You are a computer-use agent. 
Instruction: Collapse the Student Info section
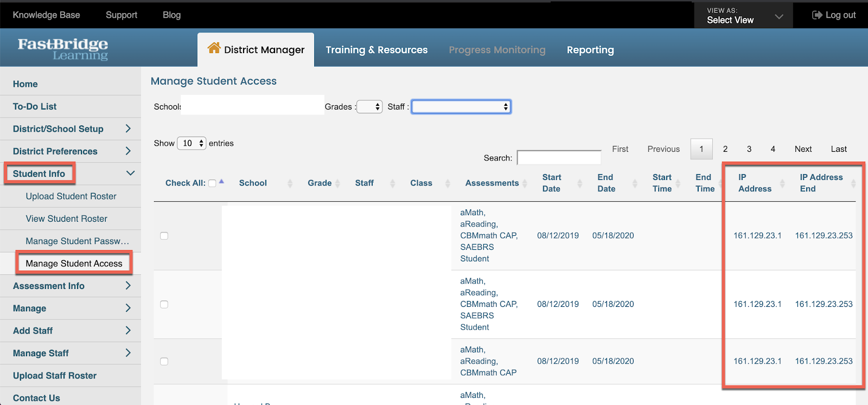tap(71, 173)
